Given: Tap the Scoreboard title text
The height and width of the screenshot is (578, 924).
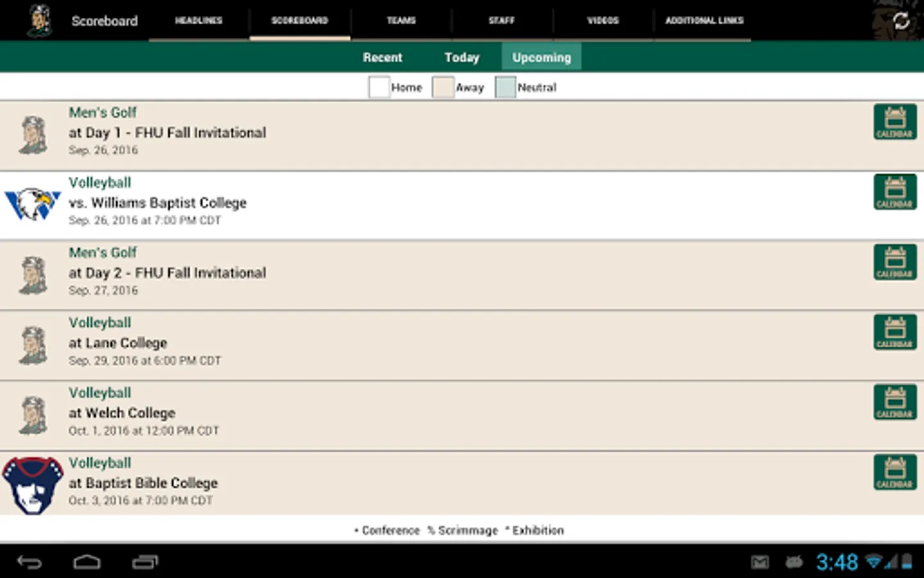Looking at the screenshot, I should coord(105,21).
